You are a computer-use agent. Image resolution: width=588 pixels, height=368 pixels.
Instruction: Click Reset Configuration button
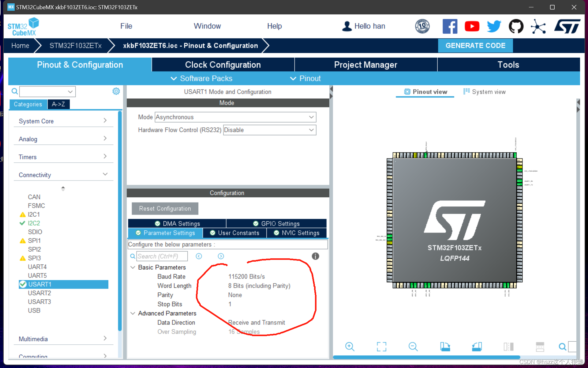pos(165,208)
